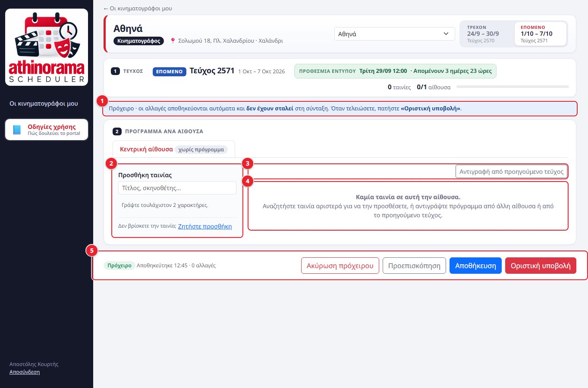Click the Αθηνά cinema heading
This screenshot has height=388, width=588.
click(x=128, y=28)
